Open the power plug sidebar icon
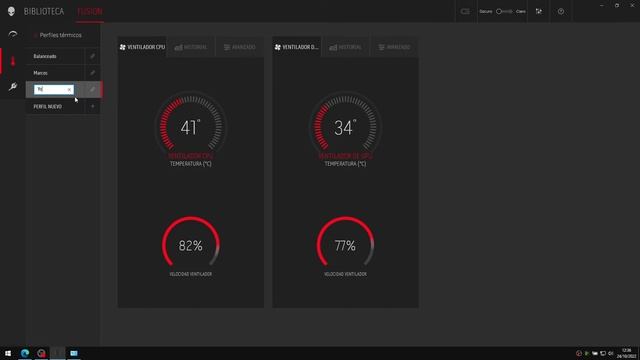This screenshot has height=360, width=640. point(13,86)
